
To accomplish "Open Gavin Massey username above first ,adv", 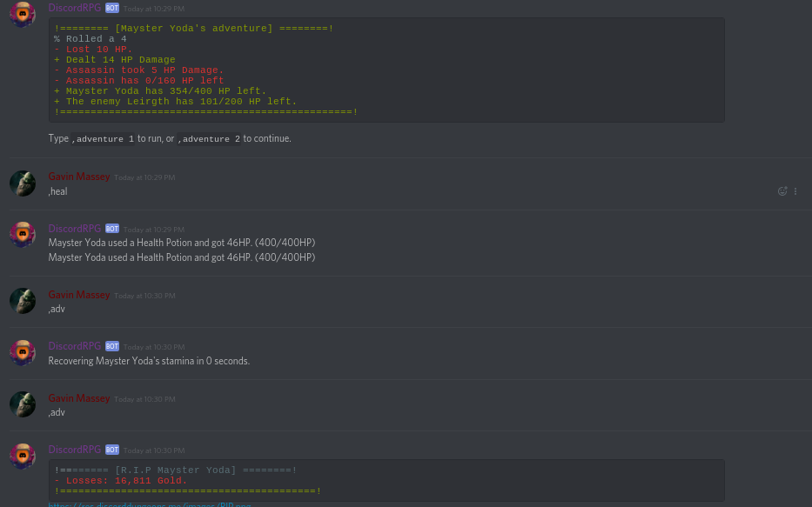I will (79, 294).
